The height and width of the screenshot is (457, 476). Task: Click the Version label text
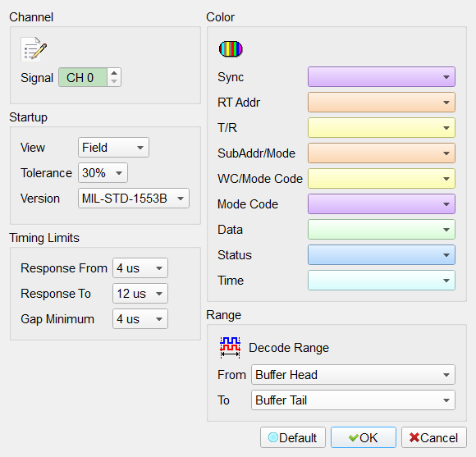click(x=40, y=199)
